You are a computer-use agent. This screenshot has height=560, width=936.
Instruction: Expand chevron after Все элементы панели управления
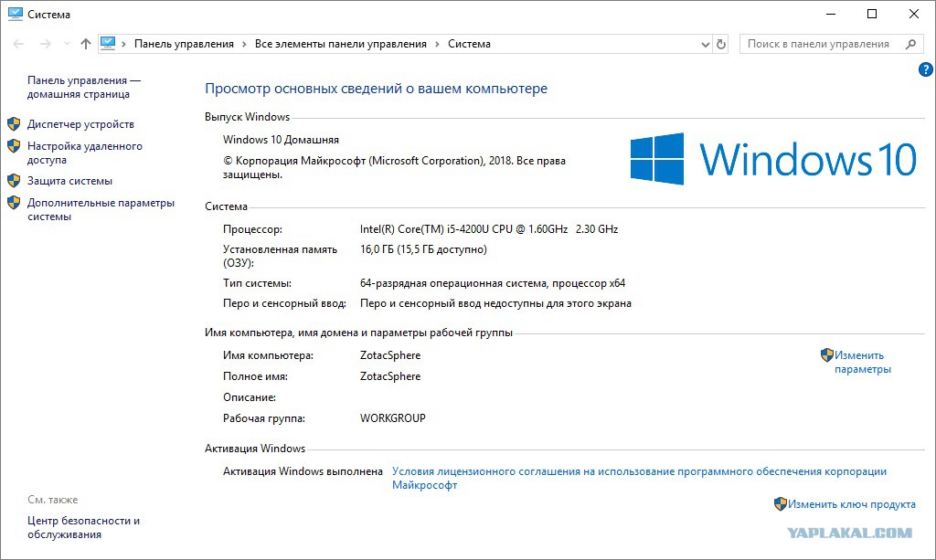[x=437, y=44]
